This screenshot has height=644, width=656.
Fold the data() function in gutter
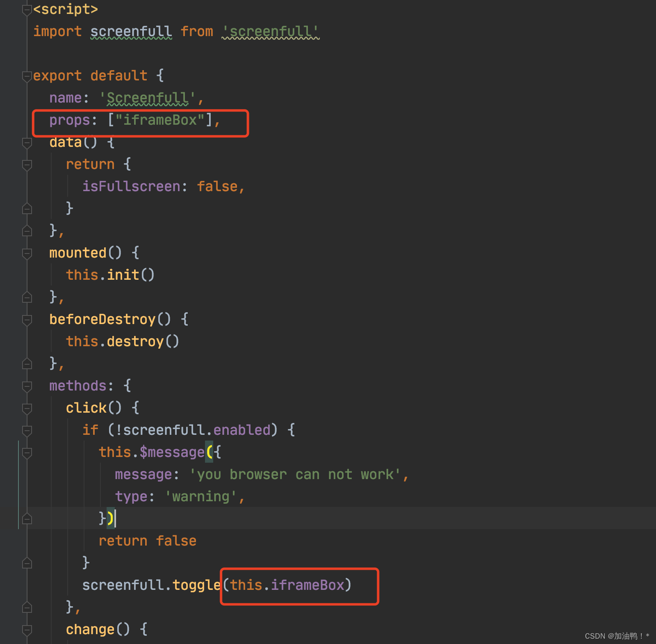27,142
